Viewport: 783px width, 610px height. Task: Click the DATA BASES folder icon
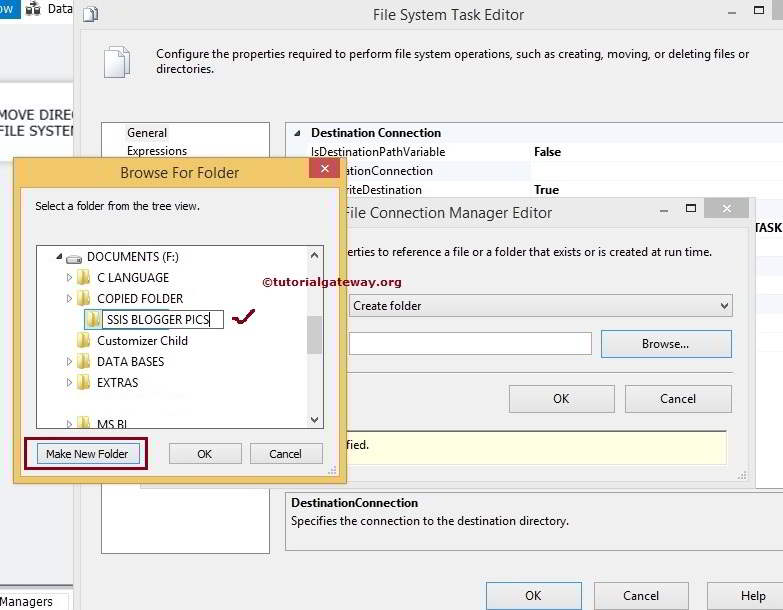tap(84, 361)
